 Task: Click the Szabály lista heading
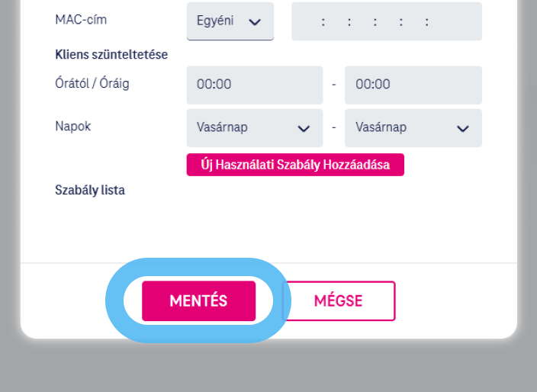pos(90,190)
